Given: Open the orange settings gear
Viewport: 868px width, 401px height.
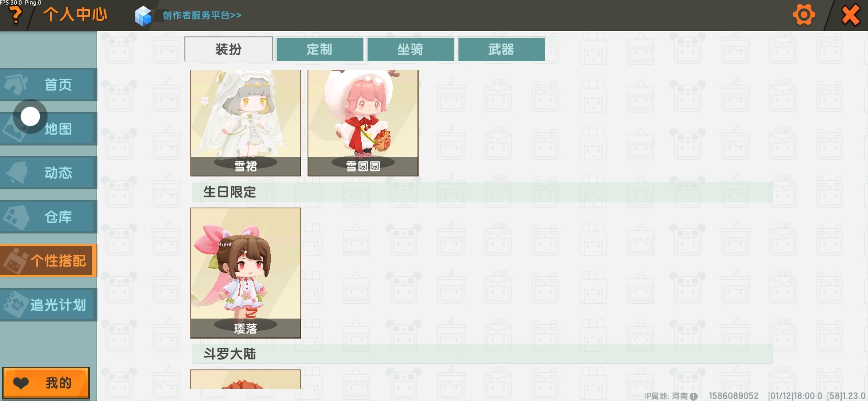Looking at the screenshot, I should point(804,15).
